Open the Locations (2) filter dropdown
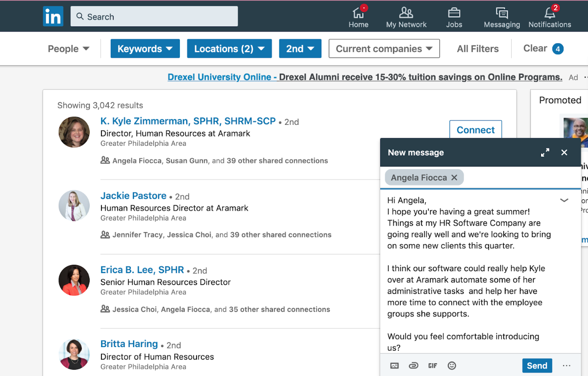The height and width of the screenshot is (376, 588). pyautogui.click(x=229, y=48)
